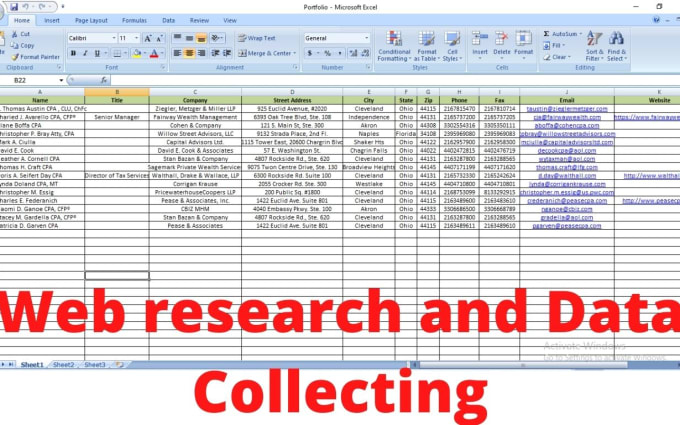Image resolution: width=680 pixels, height=425 pixels.
Task: Apply the yellow fill color
Action: click(x=136, y=53)
